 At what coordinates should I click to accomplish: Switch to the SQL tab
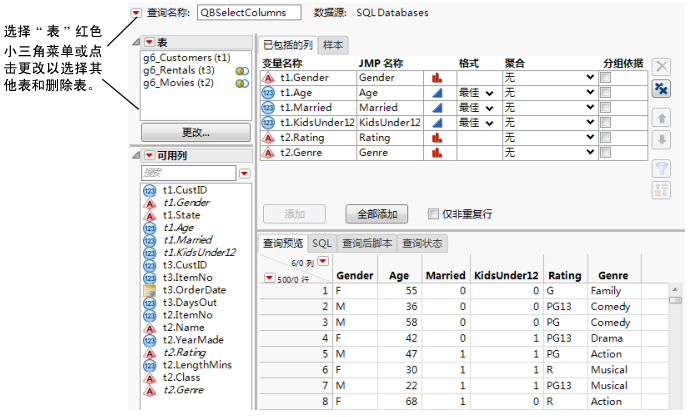click(x=322, y=244)
